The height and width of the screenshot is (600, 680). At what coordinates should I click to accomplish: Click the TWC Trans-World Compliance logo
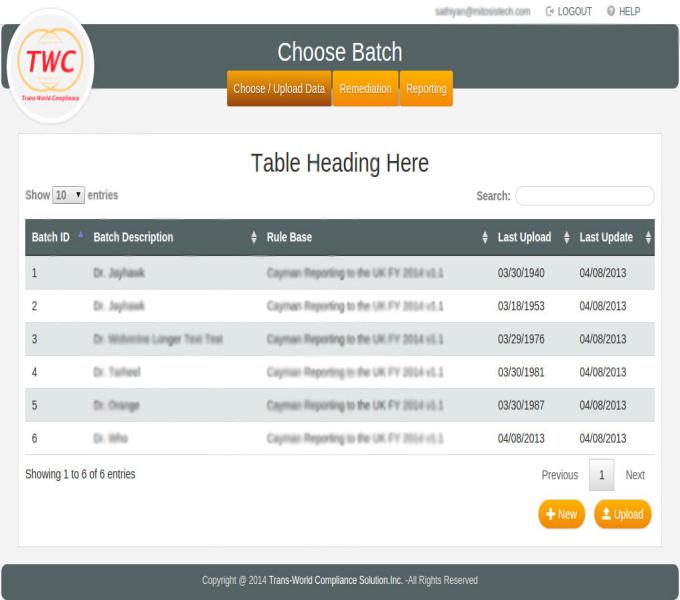pyautogui.click(x=51, y=67)
